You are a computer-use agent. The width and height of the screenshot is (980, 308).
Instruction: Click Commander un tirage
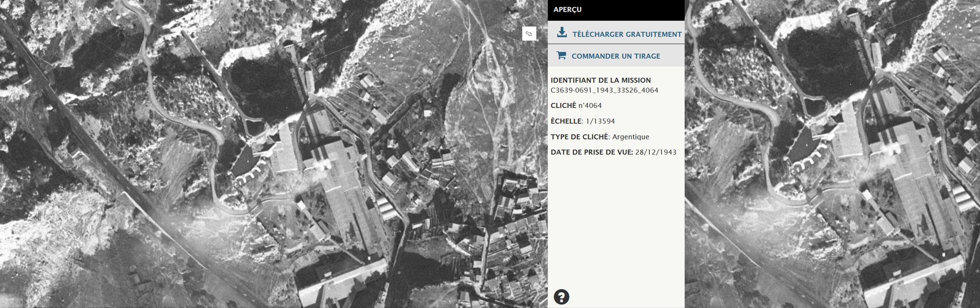(616, 56)
